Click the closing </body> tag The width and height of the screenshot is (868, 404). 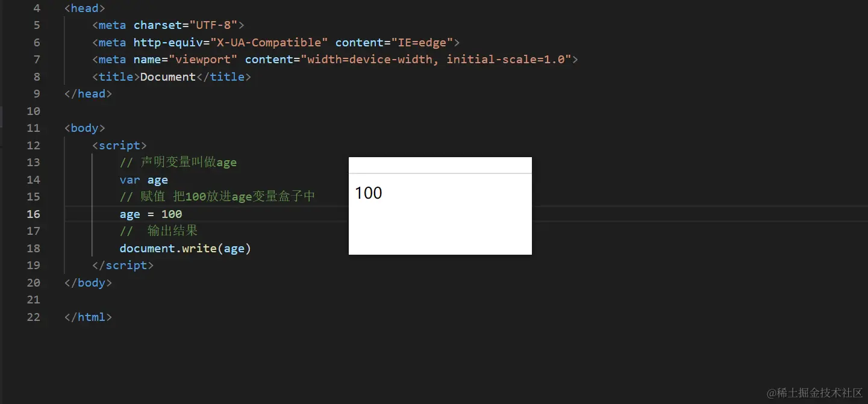(89, 282)
